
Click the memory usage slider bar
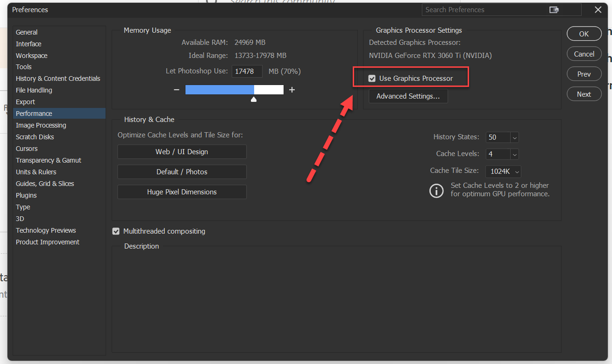[x=234, y=90]
